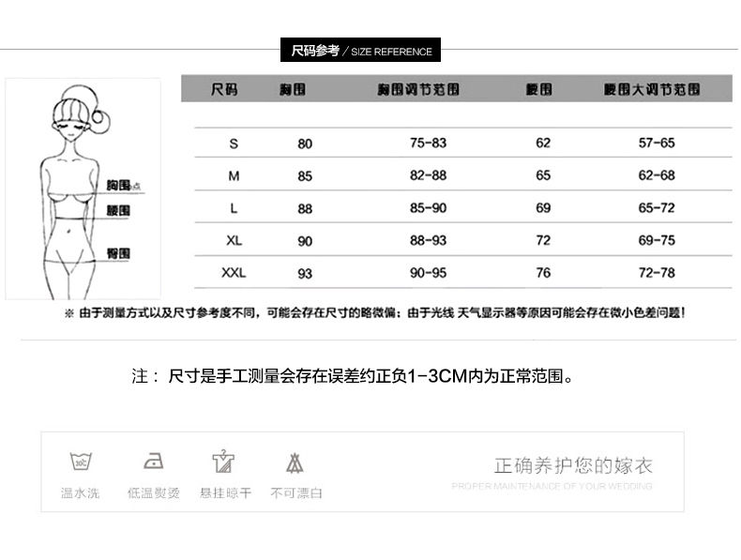
Task: Click waist range 69-75
Action: [657, 240]
